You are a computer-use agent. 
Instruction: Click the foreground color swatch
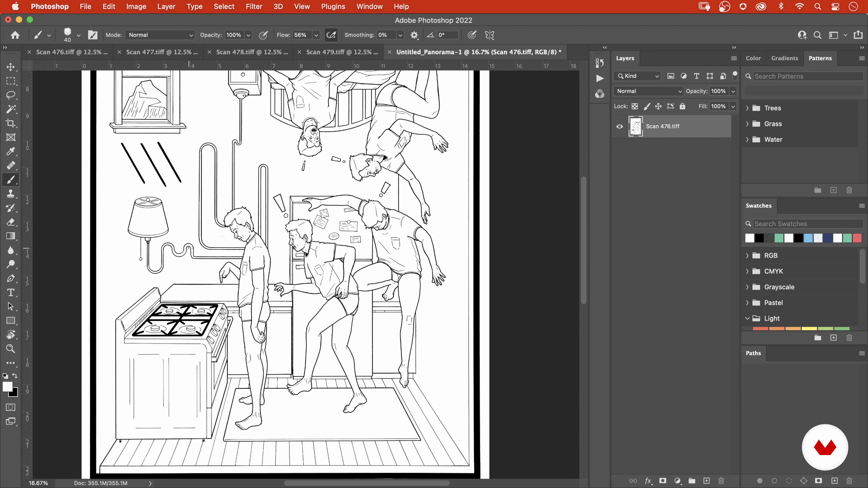pos(7,387)
